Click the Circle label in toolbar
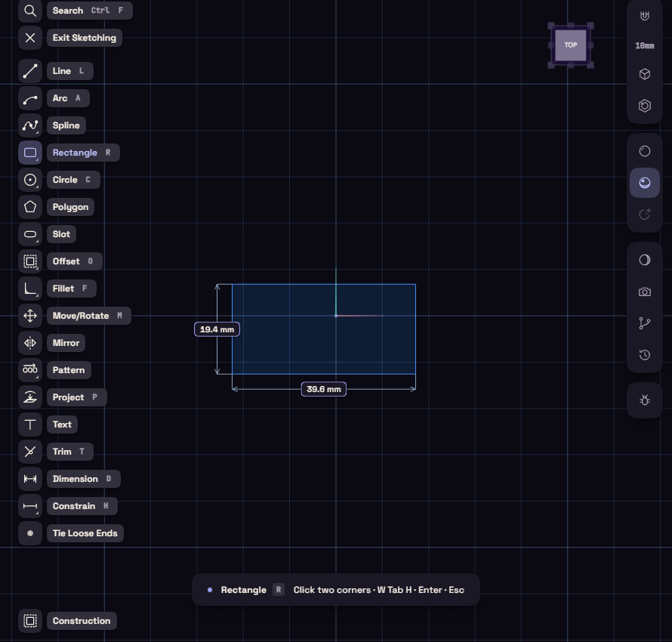 (x=73, y=180)
